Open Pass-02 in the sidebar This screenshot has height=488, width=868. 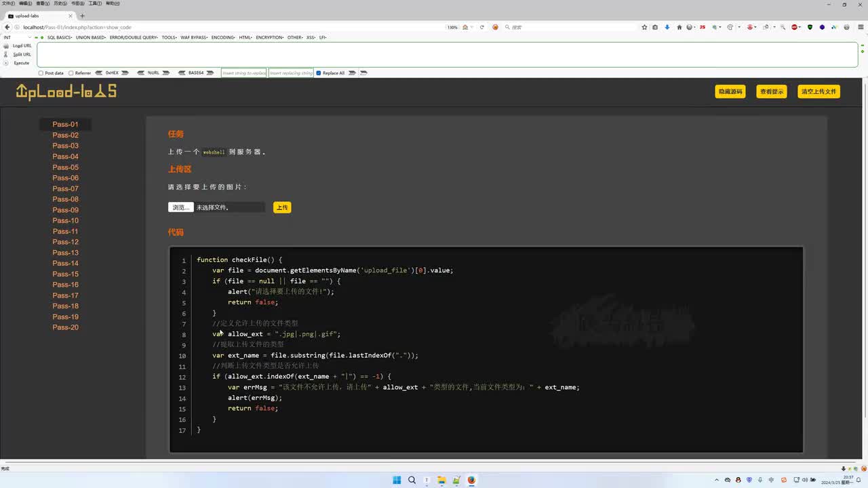66,135
